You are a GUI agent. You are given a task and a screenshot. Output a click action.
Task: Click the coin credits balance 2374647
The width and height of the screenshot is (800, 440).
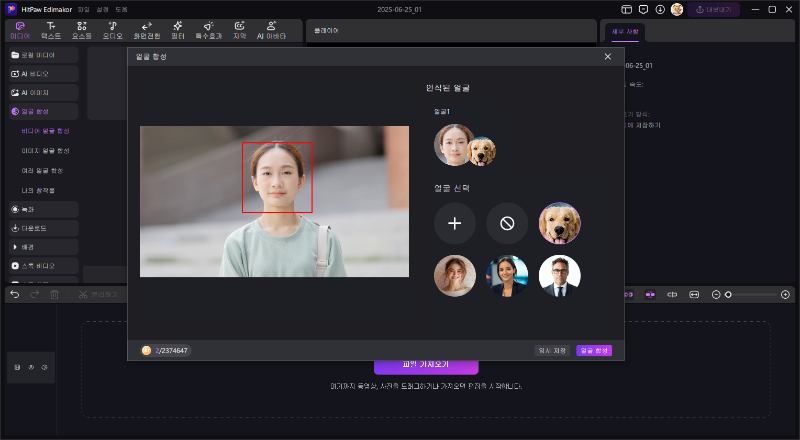click(165, 351)
